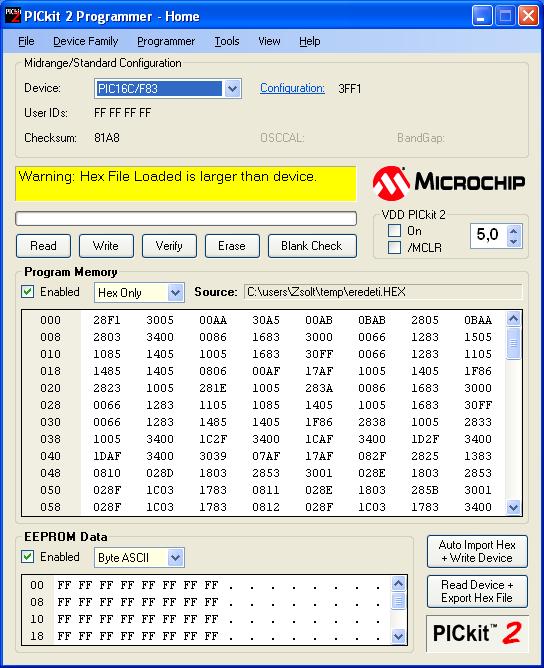Image resolution: width=544 pixels, height=668 pixels.
Task: Click the Microchip logo
Action: pyautogui.click(x=449, y=183)
